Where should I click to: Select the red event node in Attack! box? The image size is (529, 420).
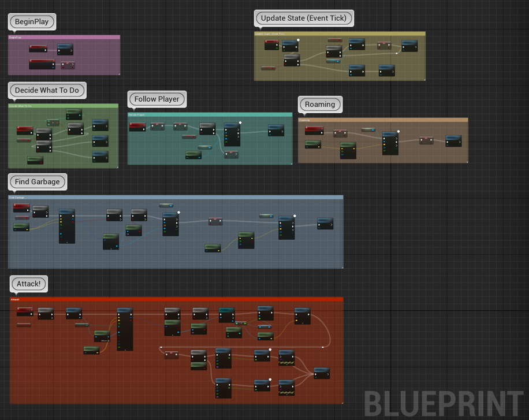point(25,312)
